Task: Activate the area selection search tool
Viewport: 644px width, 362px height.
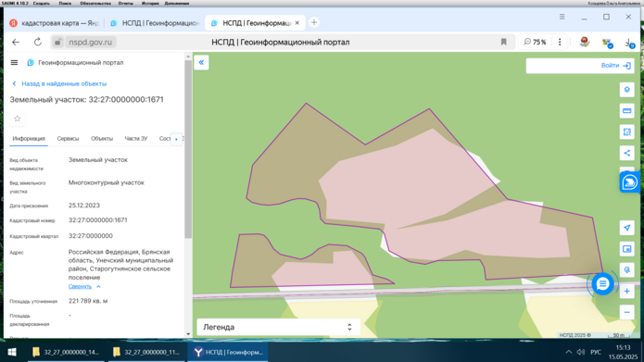Action: click(x=626, y=132)
